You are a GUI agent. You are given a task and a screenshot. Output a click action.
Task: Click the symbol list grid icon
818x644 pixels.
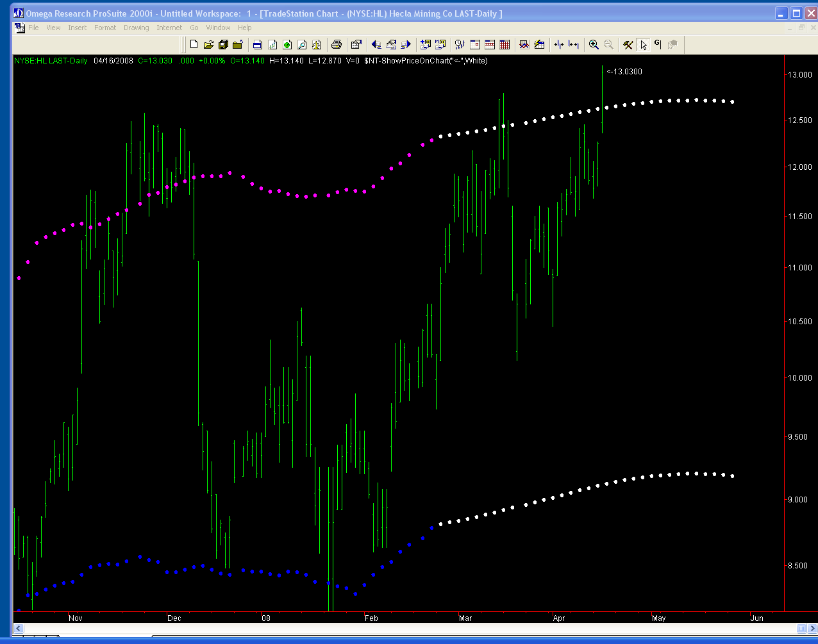click(x=440, y=44)
